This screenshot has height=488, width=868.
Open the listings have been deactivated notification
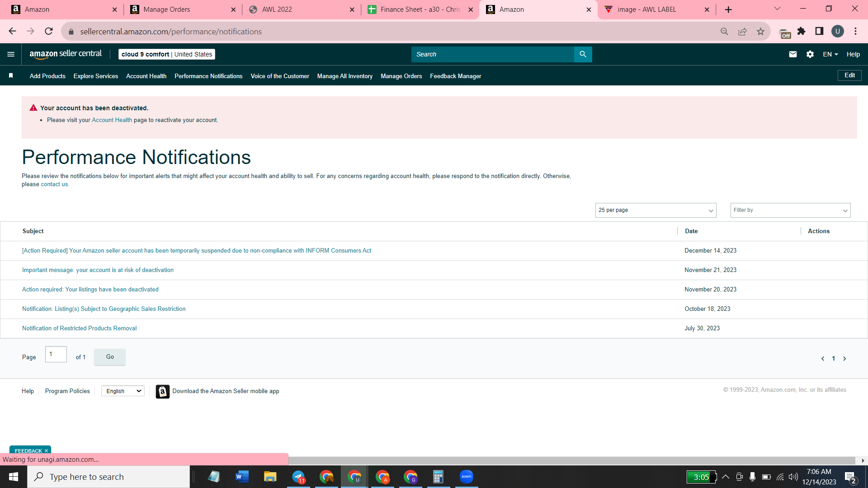tap(90, 290)
